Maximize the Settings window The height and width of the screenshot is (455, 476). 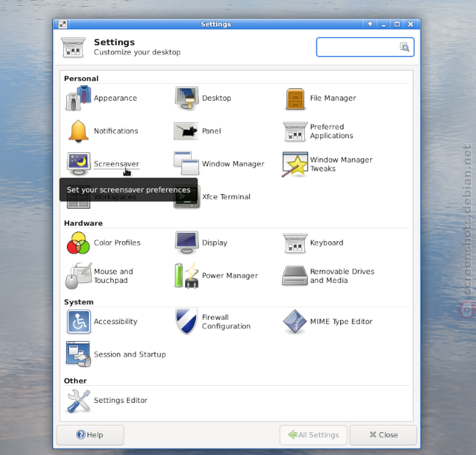397,24
